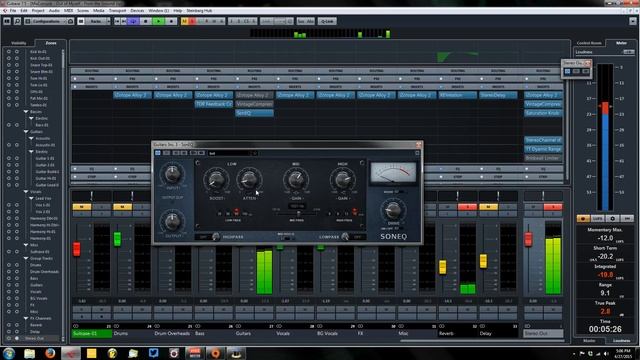Viewport: 640px width, 360px height.
Task: Collapse the Acoustic subfolder in channel list
Action: click(x=31, y=138)
